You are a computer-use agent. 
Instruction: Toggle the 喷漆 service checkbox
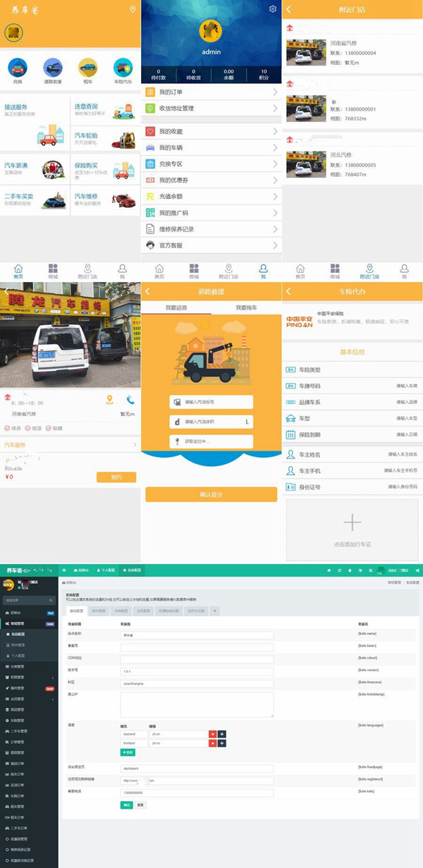tap(28, 428)
